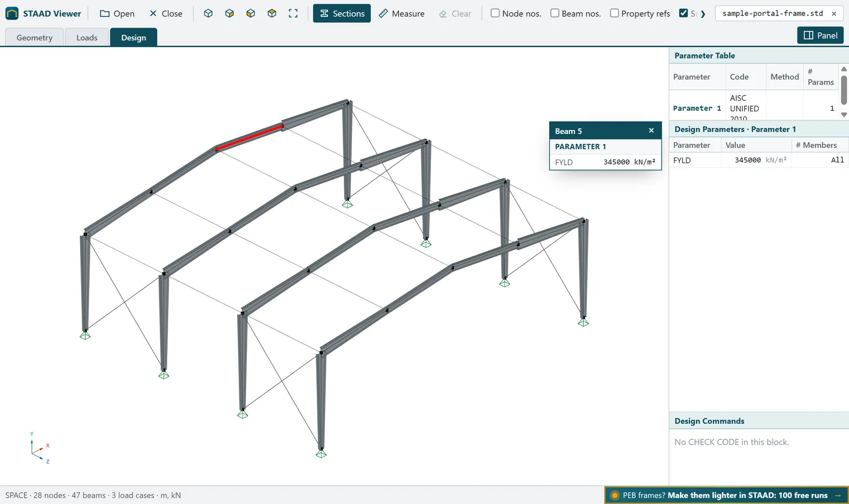Toggle the side Panel button
Image resolution: width=849 pixels, height=504 pixels.
(820, 35)
